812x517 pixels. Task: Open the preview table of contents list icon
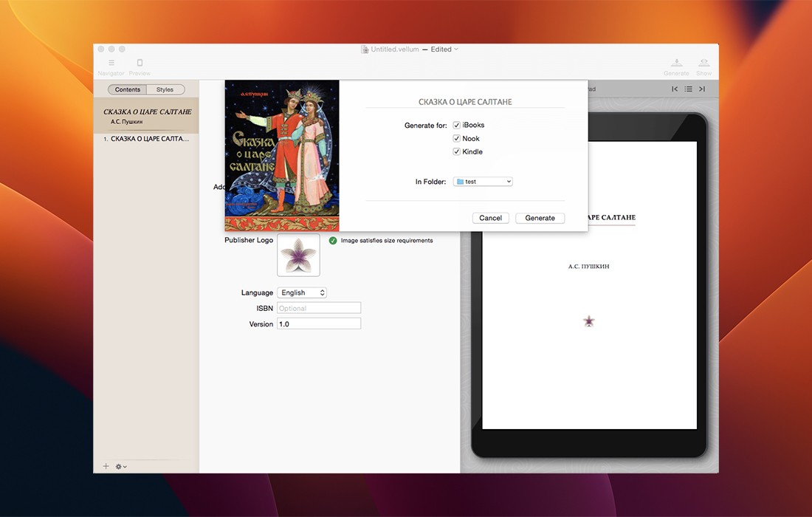(688, 89)
